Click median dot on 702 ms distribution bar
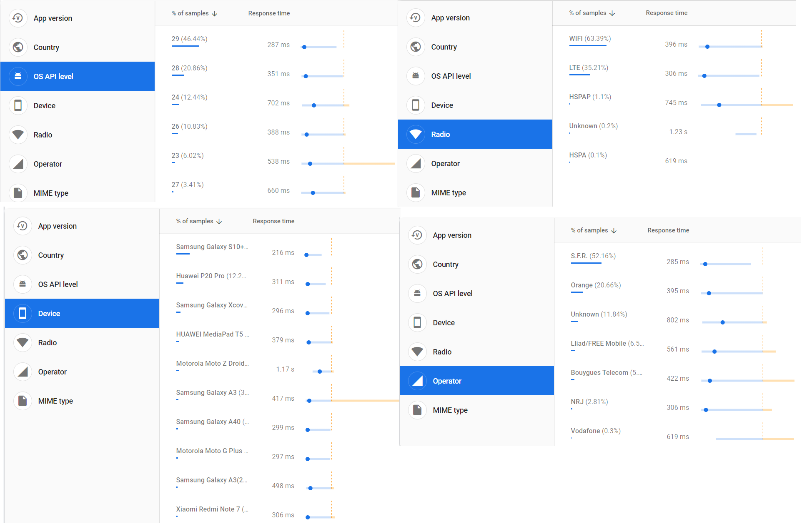 pos(314,105)
